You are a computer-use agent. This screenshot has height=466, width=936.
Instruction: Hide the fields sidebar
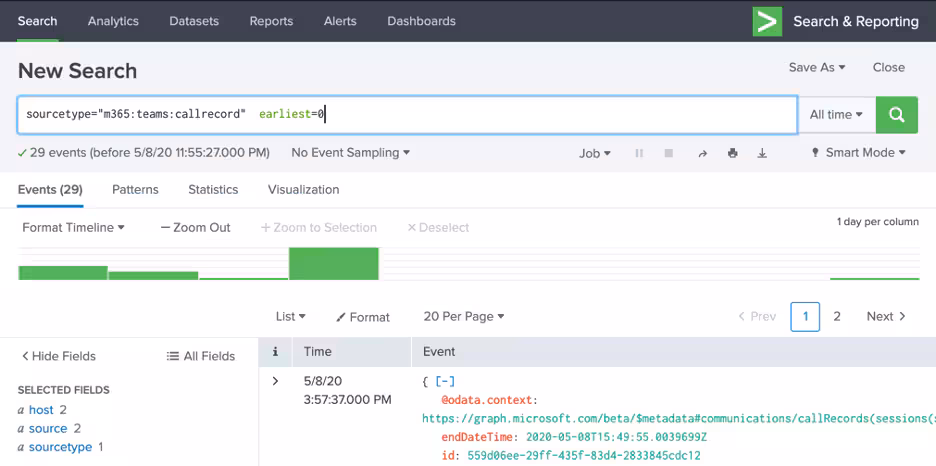pyautogui.click(x=59, y=356)
